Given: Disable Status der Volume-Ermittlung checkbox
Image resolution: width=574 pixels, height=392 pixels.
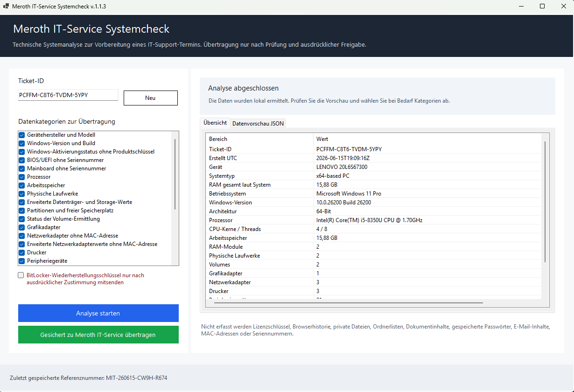Looking at the screenshot, I should (21, 219).
